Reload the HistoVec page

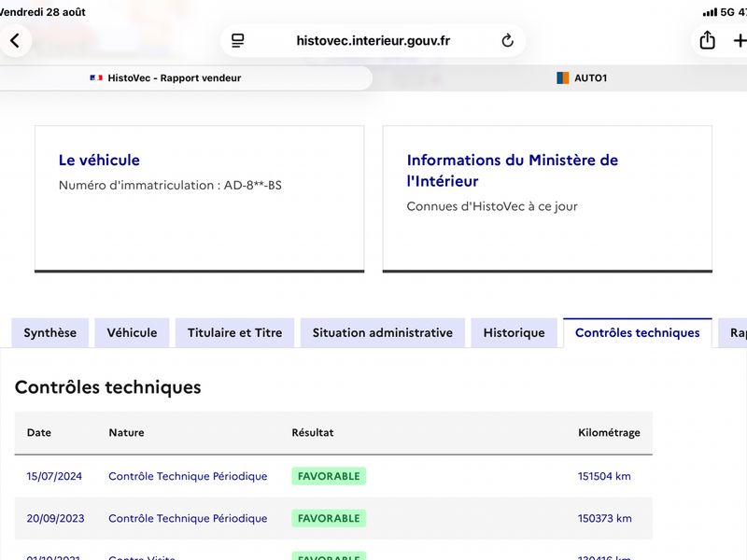507,40
